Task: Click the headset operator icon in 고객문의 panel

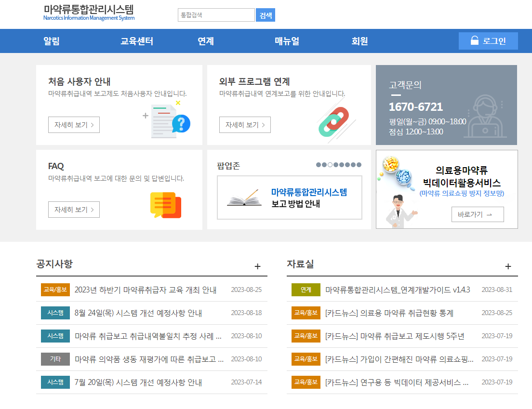Action: [484, 116]
